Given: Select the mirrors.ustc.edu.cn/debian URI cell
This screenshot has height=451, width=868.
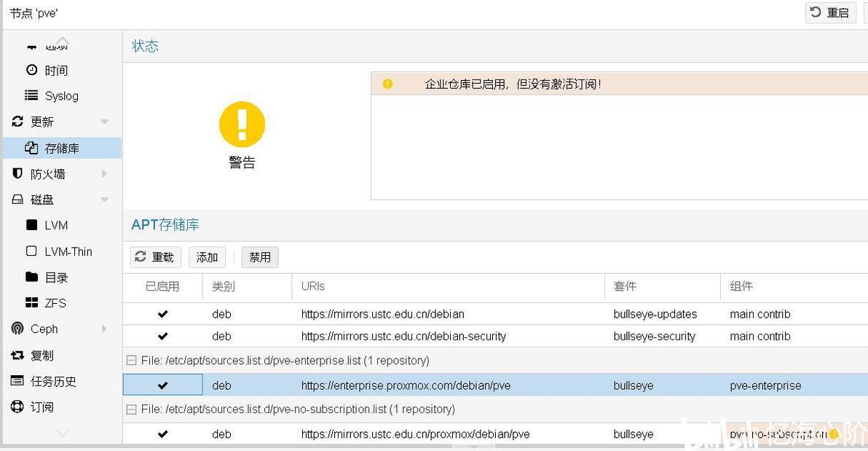Looking at the screenshot, I should click(448, 314).
